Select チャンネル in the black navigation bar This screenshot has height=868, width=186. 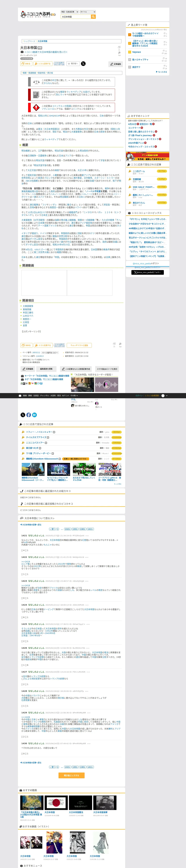point(45,396)
